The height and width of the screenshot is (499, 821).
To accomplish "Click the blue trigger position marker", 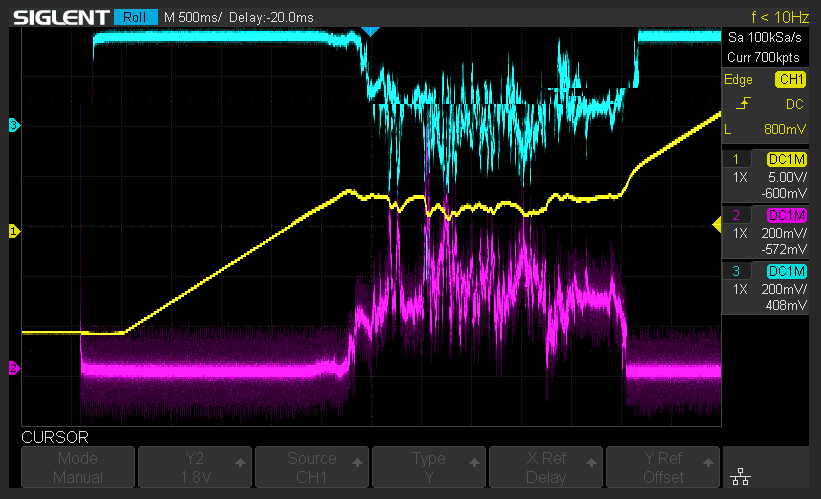I will (x=370, y=32).
